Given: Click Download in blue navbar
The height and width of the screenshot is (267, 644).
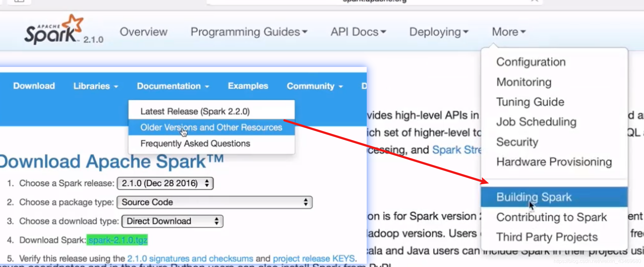Looking at the screenshot, I should point(34,86).
